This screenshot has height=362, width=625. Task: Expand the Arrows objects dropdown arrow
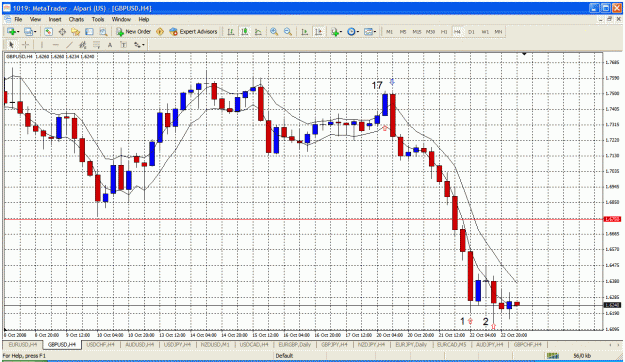coord(143,45)
